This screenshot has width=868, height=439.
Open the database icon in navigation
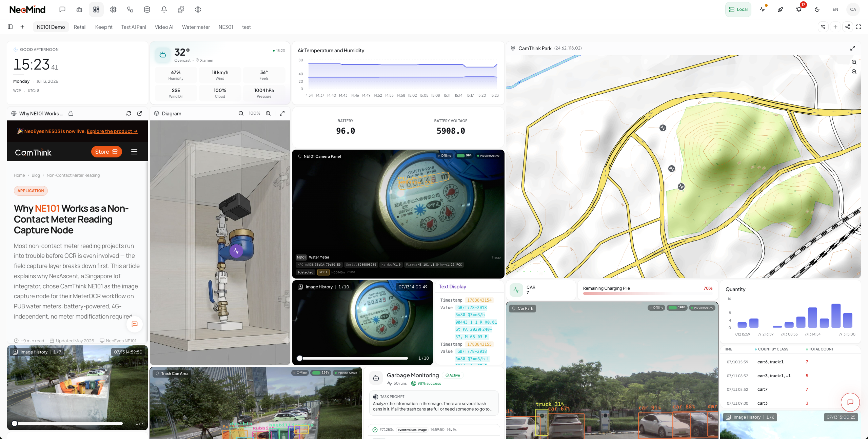[147, 9]
